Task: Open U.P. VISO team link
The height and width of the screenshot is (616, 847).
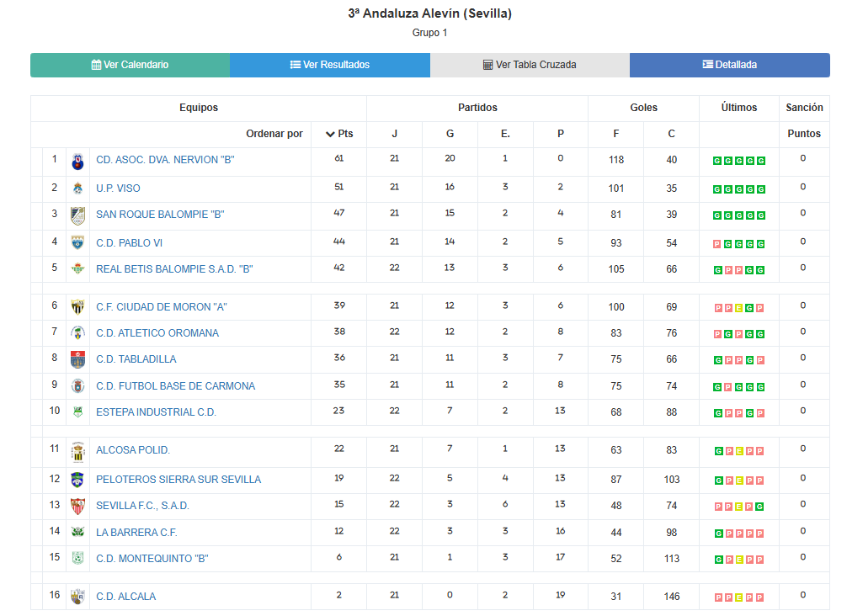Action: 118,189
